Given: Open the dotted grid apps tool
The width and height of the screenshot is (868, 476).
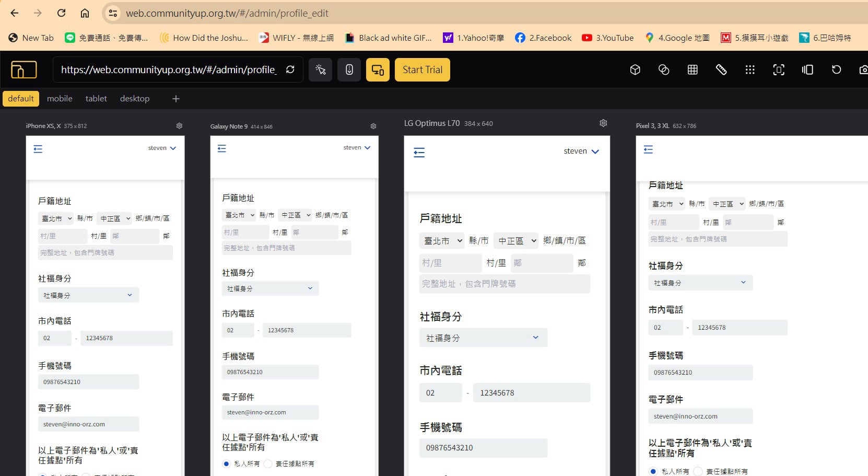Looking at the screenshot, I should (750, 69).
